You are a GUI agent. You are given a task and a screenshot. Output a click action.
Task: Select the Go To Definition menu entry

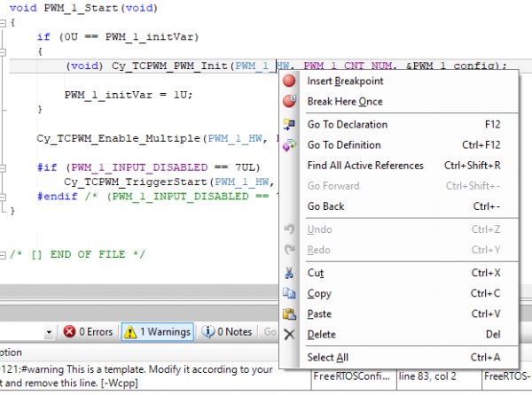[x=344, y=145]
